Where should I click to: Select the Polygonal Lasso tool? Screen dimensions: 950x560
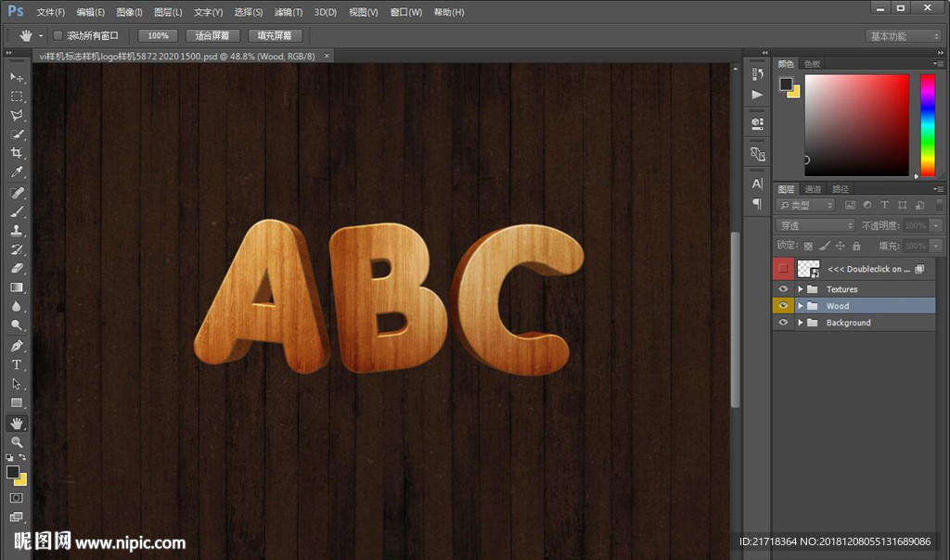[x=17, y=115]
